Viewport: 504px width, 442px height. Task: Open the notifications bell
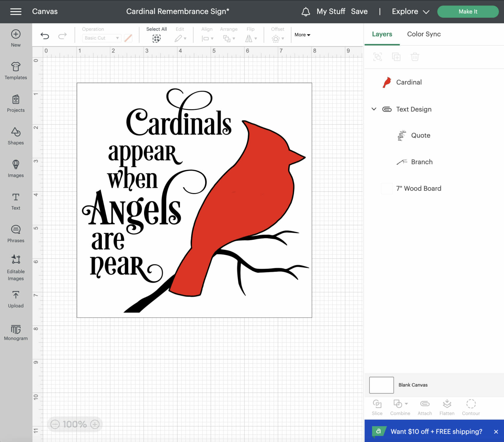[306, 11]
